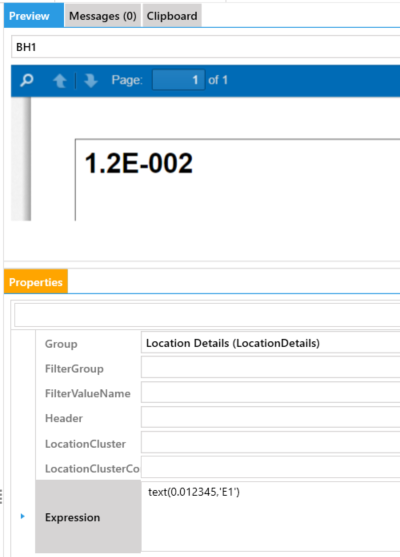400x557 pixels.
Task: Open the Clipboard tab
Action: [172, 16]
